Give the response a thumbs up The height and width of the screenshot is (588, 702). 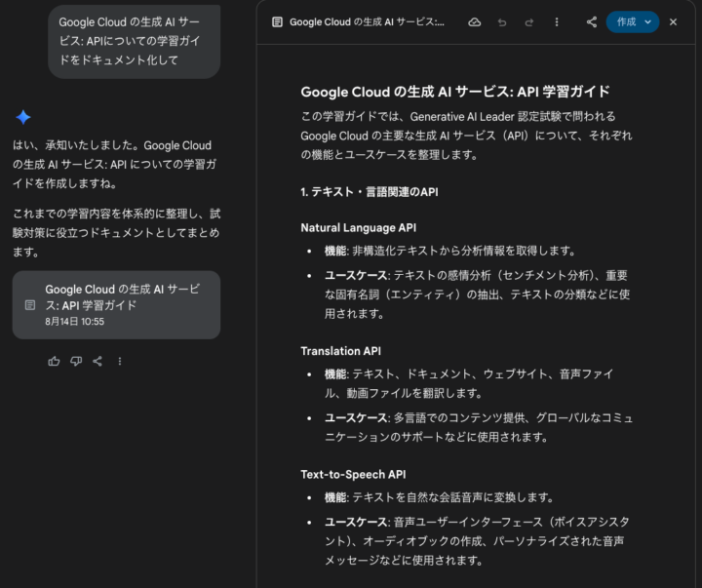[x=54, y=361]
